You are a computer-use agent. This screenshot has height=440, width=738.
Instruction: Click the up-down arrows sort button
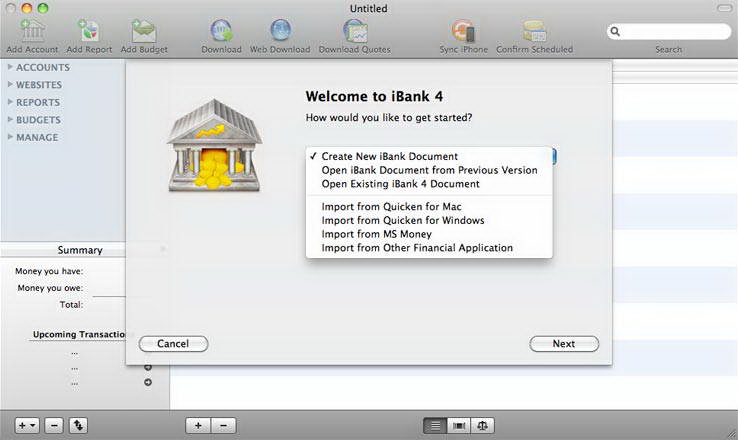tap(78, 425)
